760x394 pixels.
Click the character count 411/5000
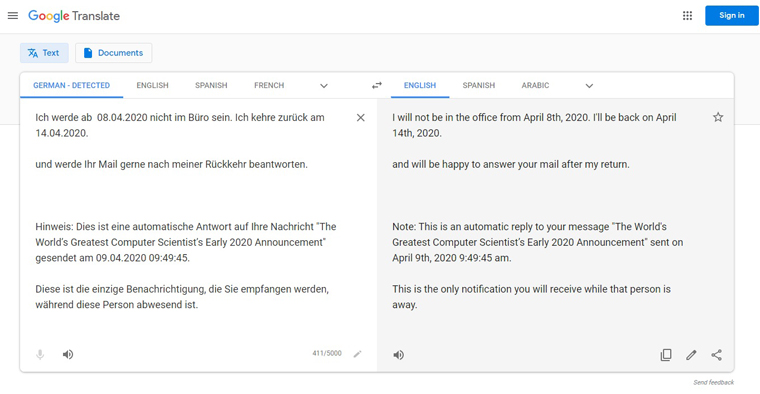pyautogui.click(x=327, y=353)
